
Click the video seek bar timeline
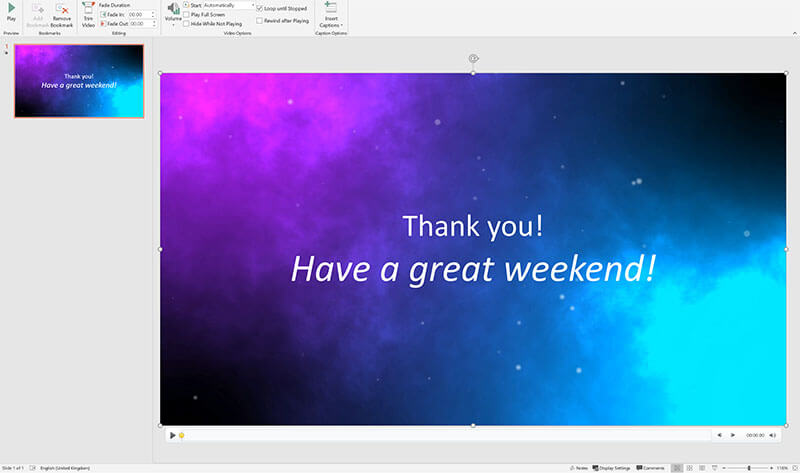[446, 435]
